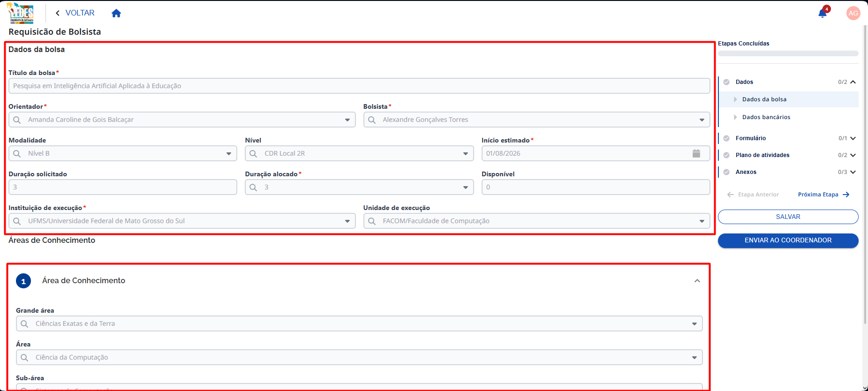Click the calendar icon in Início estimado

pyautogui.click(x=696, y=153)
